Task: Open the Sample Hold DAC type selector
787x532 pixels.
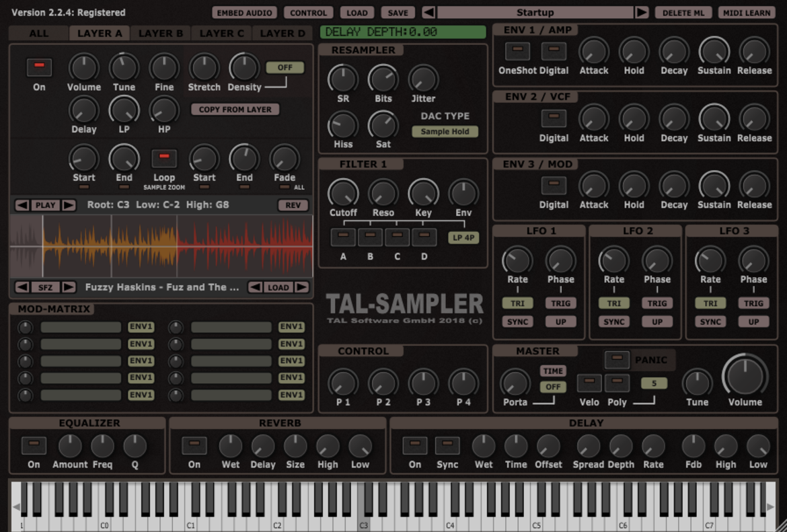Action: (x=445, y=132)
